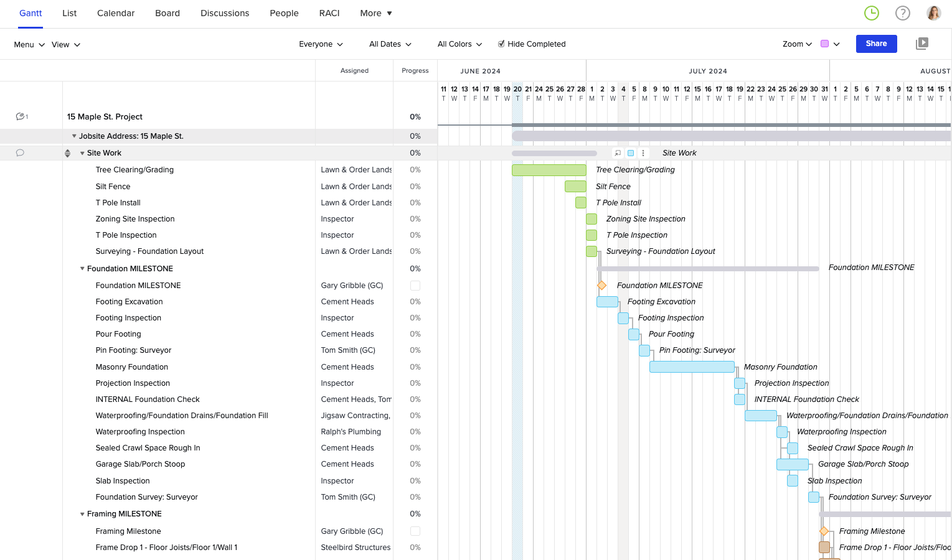The image size is (952, 560).
Task: Check the Framing Milestone progress checkbox
Action: [x=415, y=531]
